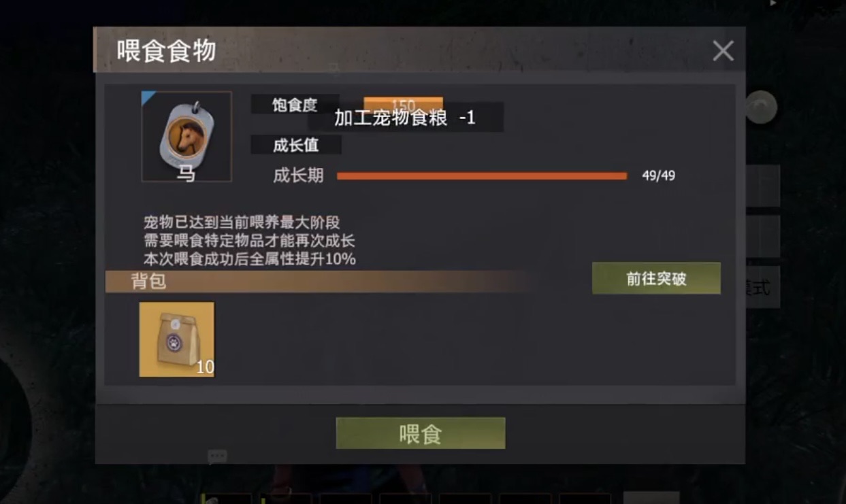Screen dimensions: 846x504
Task: Click the 喂食食物 dialog title
Action: coord(166,52)
